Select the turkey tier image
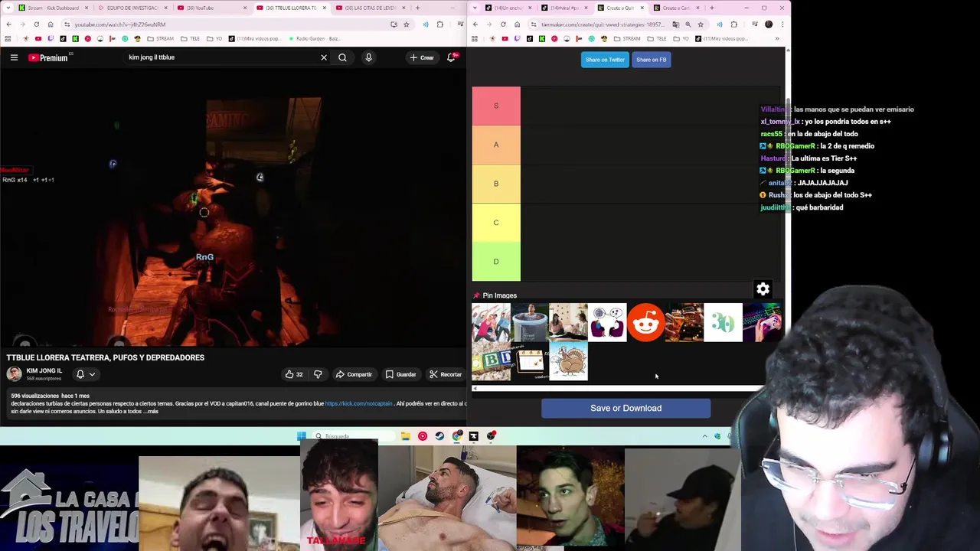The height and width of the screenshot is (551, 980). pos(568,361)
